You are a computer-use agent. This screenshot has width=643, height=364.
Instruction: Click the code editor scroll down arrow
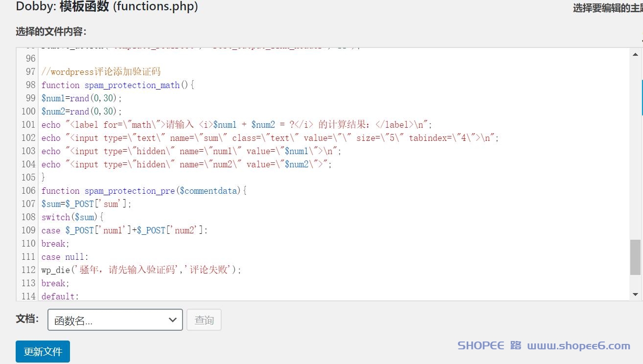pos(636,295)
